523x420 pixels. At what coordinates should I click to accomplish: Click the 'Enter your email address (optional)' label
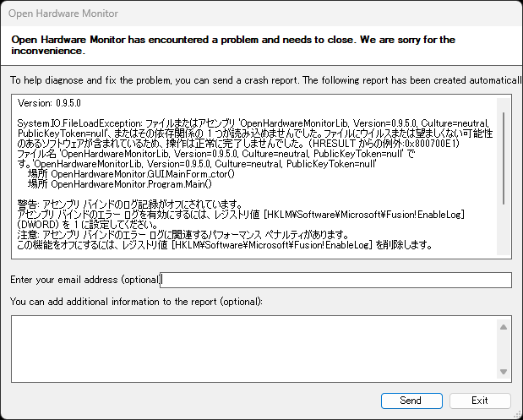tap(84, 280)
